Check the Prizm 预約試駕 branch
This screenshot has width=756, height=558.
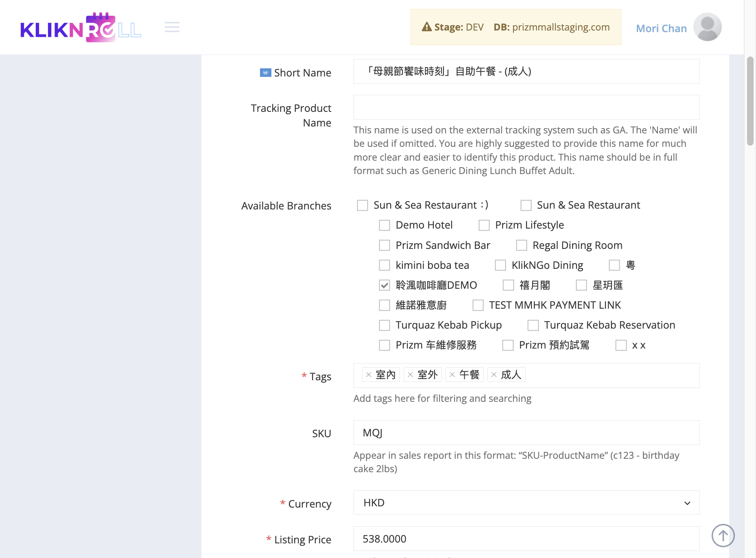coord(508,345)
